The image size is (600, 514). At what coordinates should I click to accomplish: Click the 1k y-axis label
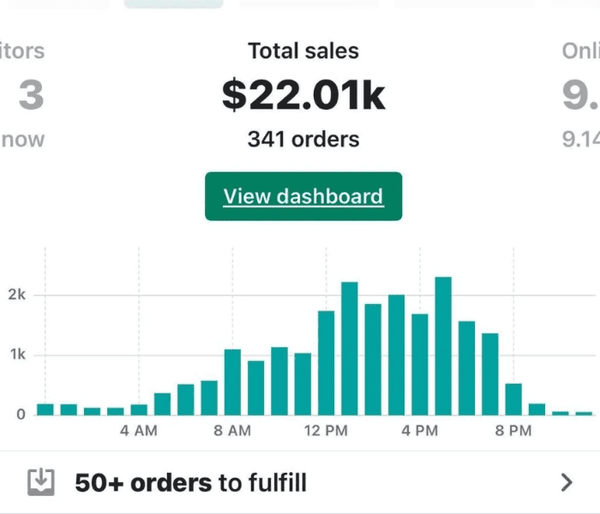pyautogui.click(x=17, y=355)
